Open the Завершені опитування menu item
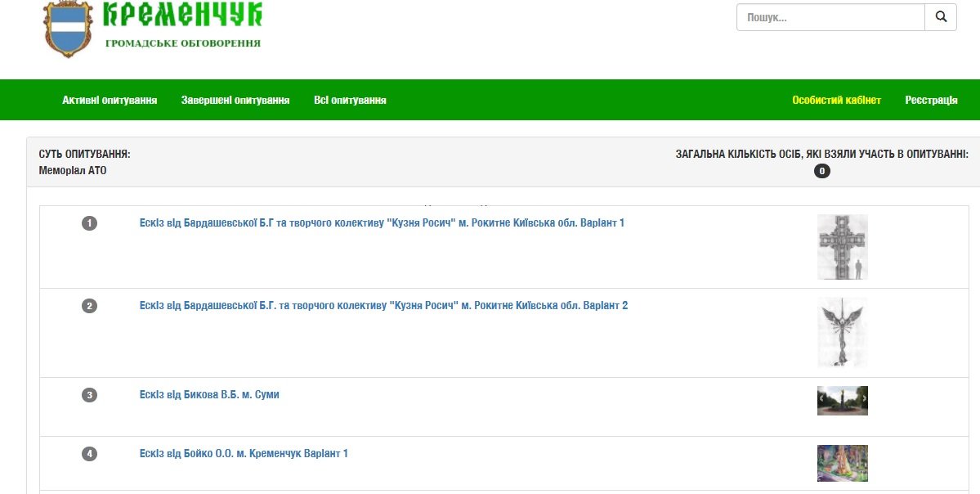The image size is (980, 494). point(235,101)
